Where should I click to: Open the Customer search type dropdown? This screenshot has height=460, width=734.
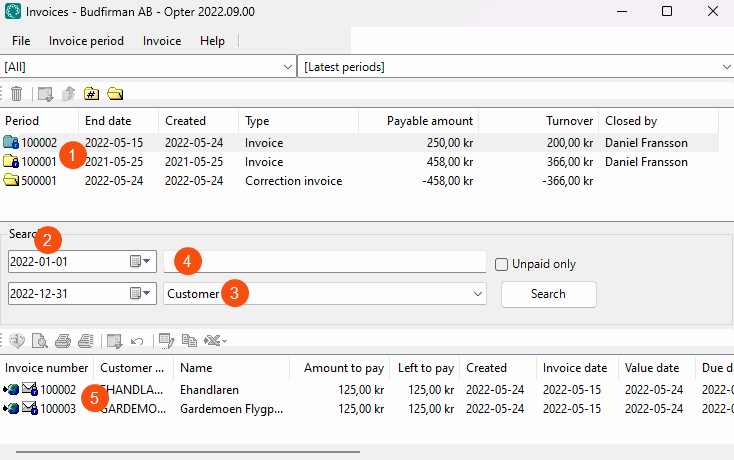pos(476,294)
